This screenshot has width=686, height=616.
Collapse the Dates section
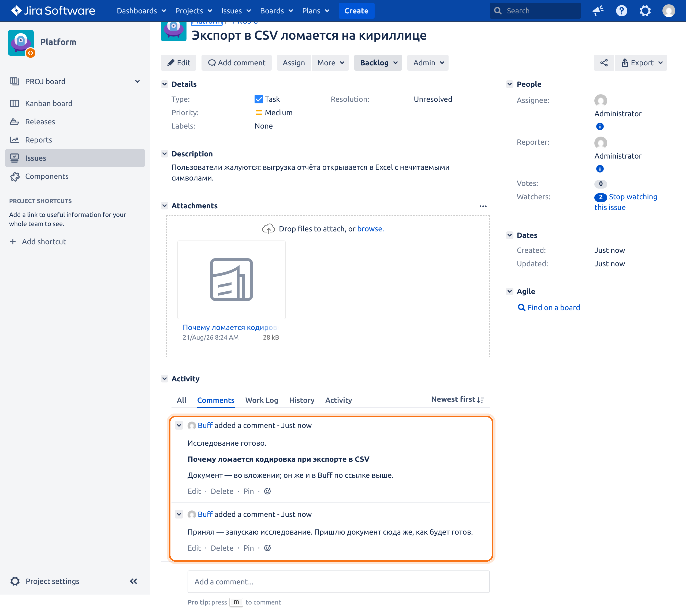(x=510, y=235)
